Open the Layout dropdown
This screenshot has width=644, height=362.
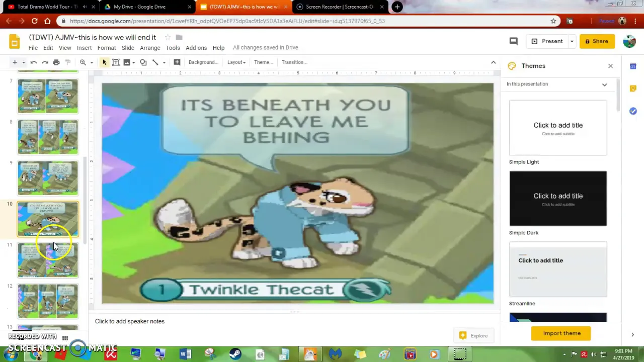(236, 62)
